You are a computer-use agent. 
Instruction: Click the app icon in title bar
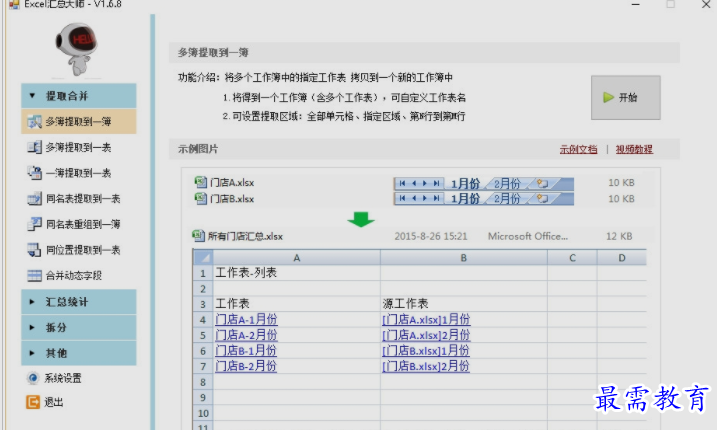[14, 5]
